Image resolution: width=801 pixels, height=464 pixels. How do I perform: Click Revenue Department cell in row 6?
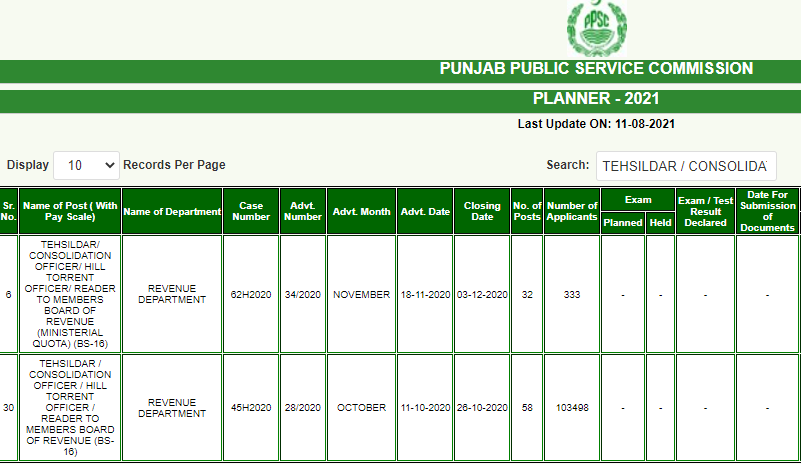[172, 294]
